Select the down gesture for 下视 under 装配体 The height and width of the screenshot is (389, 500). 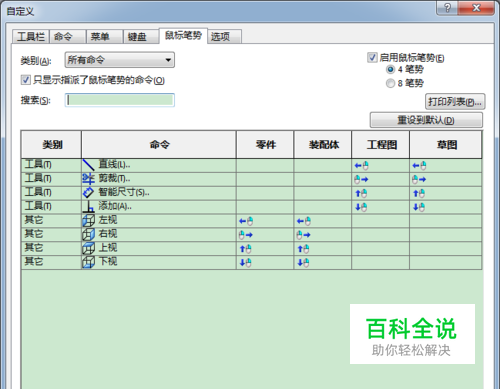(x=303, y=263)
